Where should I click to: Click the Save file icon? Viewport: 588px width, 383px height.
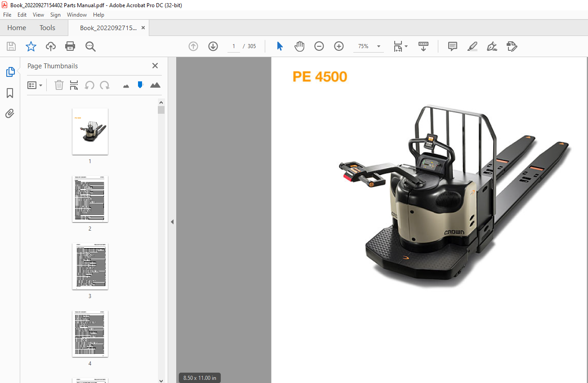(x=11, y=46)
